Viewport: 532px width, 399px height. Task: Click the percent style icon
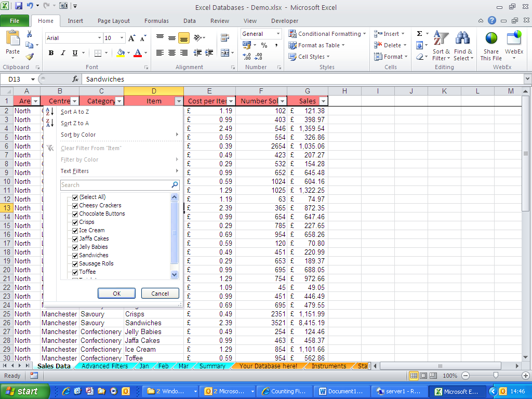point(264,45)
